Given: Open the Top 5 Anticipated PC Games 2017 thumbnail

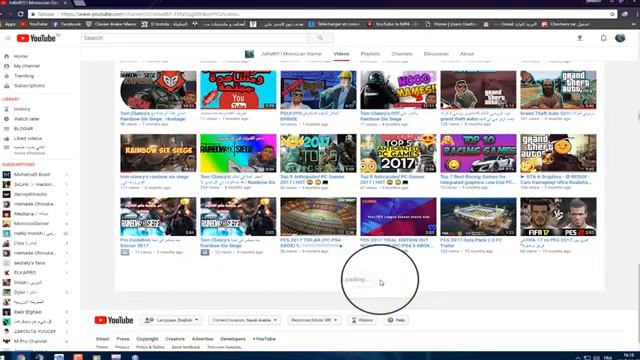Looking at the screenshot, I should [x=398, y=153].
